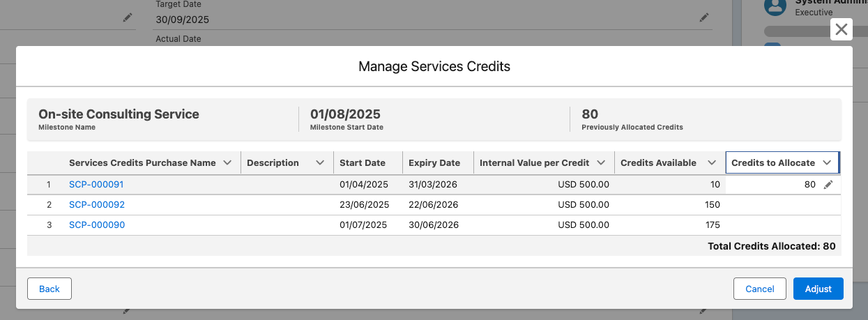
Task: Select the Expiry Date column header
Action: coord(434,163)
